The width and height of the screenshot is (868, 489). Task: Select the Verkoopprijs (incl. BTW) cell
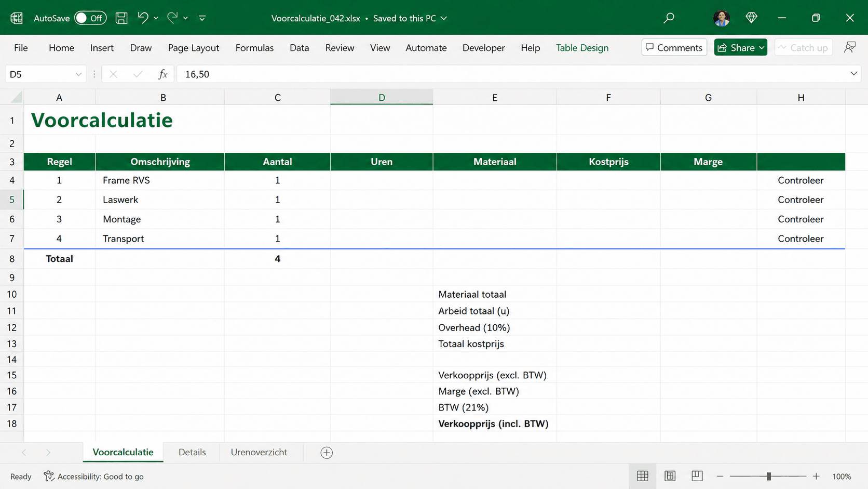(494, 424)
